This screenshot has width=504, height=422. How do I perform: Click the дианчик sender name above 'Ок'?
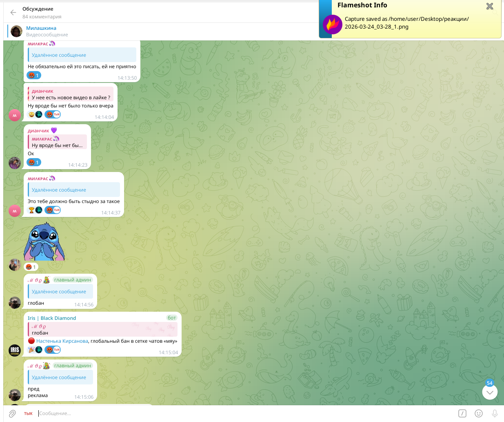click(x=38, y=131)
